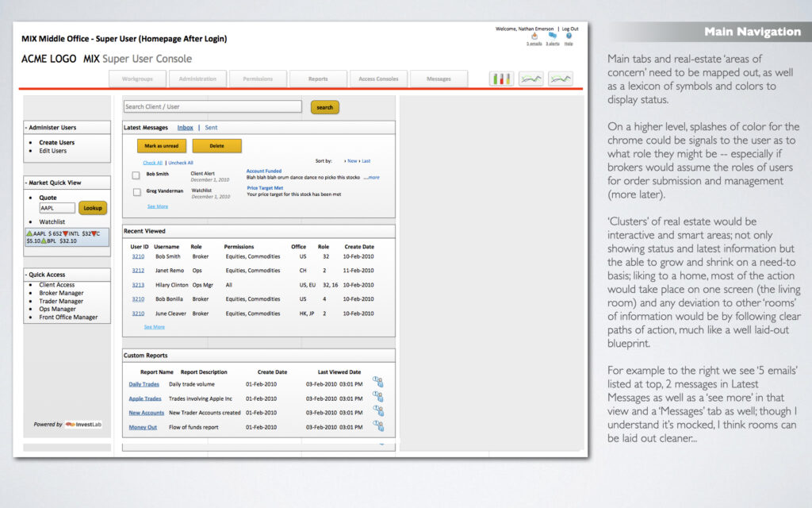Click report icon for Daily Trades row
812x508 pixels.
point(377,383)
